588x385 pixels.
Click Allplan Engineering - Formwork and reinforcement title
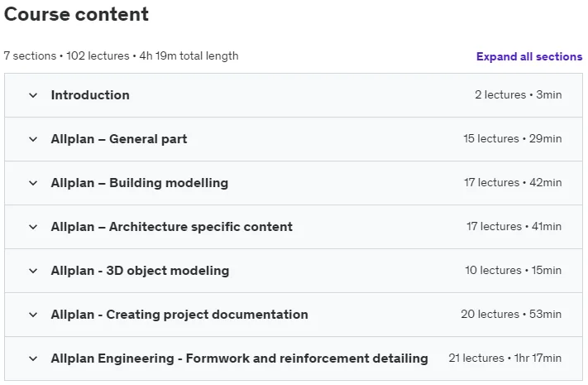[240, 359]
